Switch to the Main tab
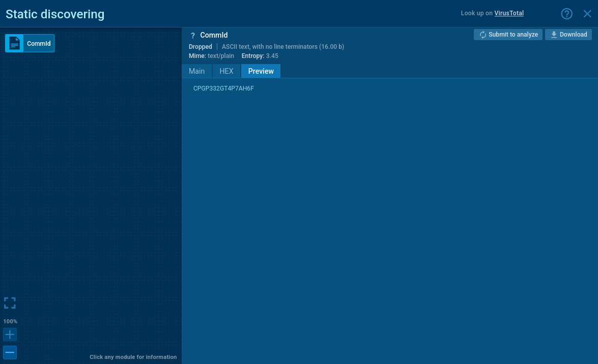This screenshot has height=364, width=598. [196, 71]
